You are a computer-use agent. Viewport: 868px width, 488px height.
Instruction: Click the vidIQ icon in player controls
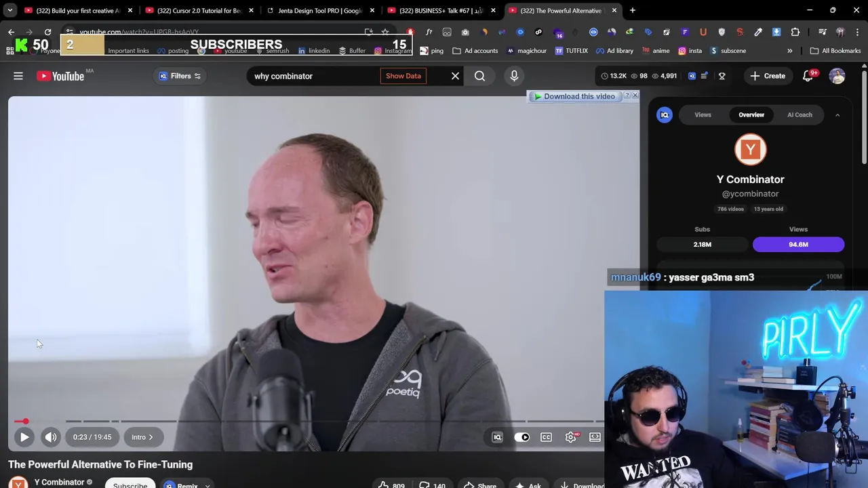point(497,437)
